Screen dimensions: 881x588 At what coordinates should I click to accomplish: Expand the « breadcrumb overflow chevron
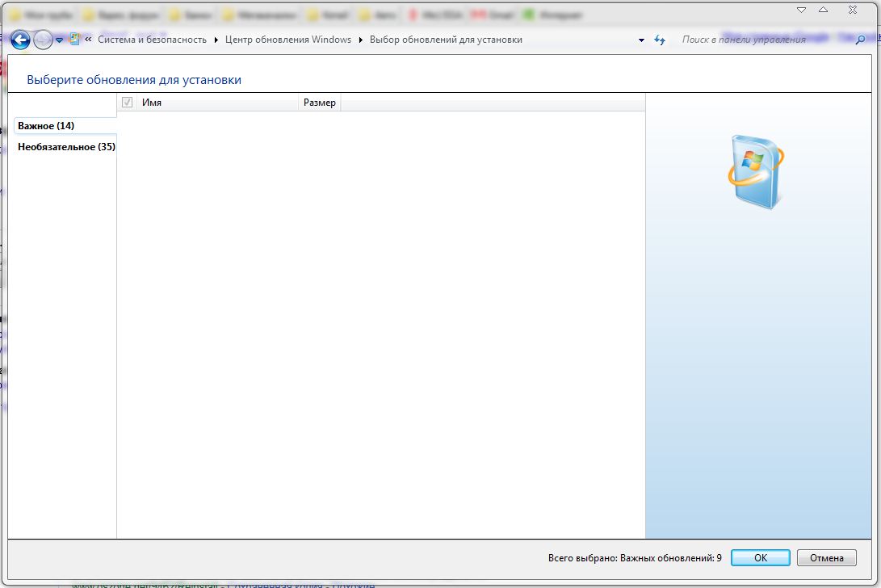click(x=88, y=40)
